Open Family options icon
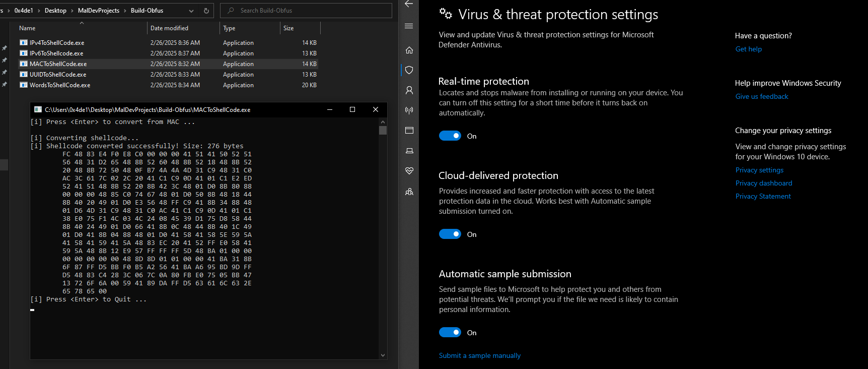This screenshot has width=868, height=369. tap(409, 192)
